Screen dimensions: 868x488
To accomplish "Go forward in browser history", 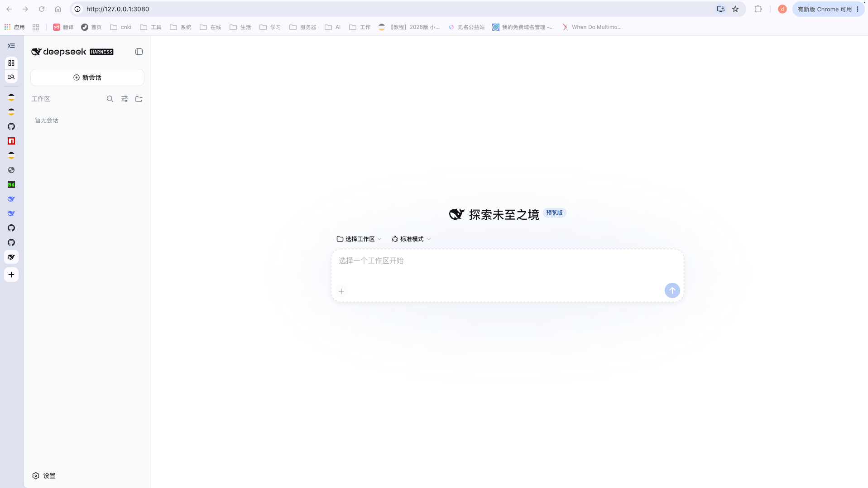I will point(25,9).
